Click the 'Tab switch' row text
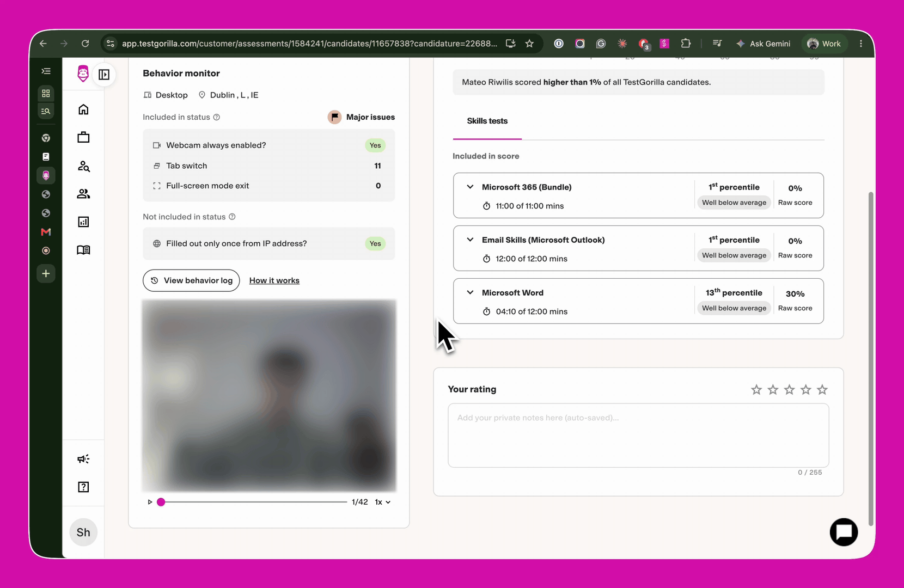Viewport: 904px width, 588px height. pyautogui.click(x=187, y=166)
